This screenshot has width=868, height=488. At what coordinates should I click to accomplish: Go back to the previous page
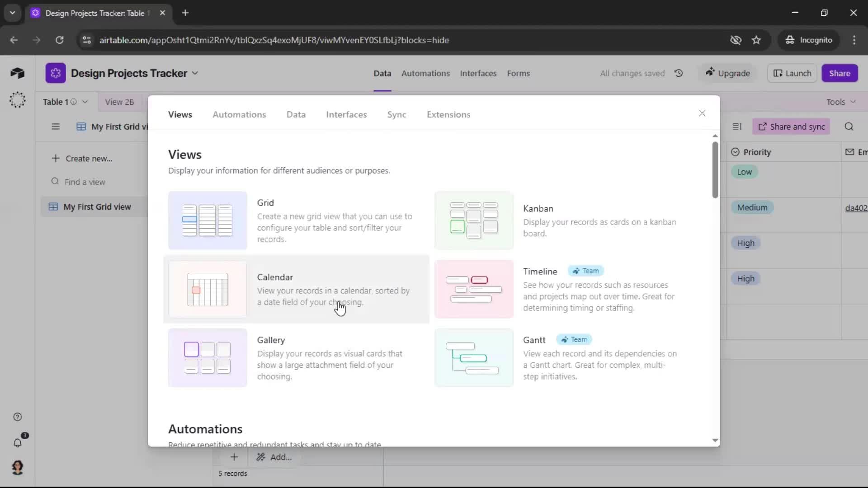coord(14,40)
